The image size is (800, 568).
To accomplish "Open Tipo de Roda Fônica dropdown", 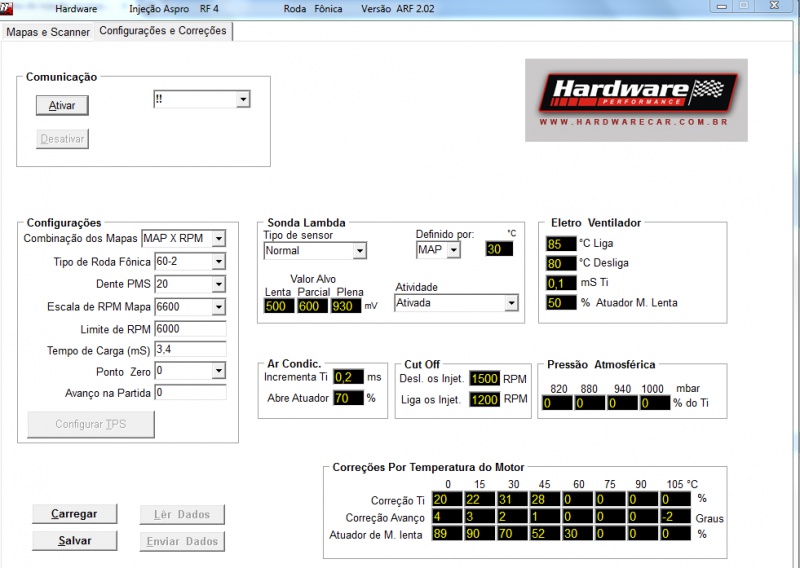I will (x=219, y=262).
